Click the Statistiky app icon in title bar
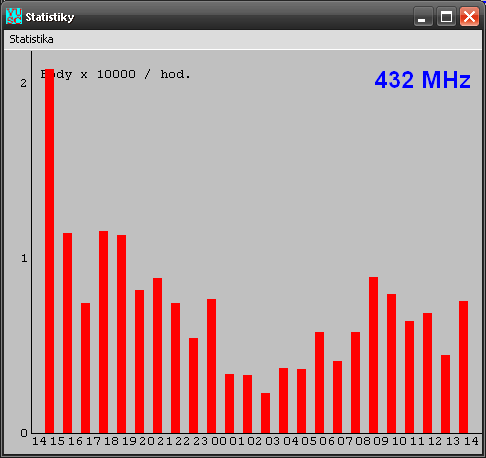Image resolution: width=486 pixels, height=458 pixels. [14, 16]
